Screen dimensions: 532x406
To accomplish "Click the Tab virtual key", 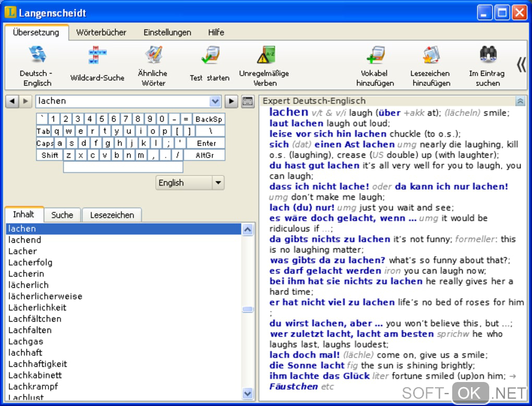I will (43, 132).
